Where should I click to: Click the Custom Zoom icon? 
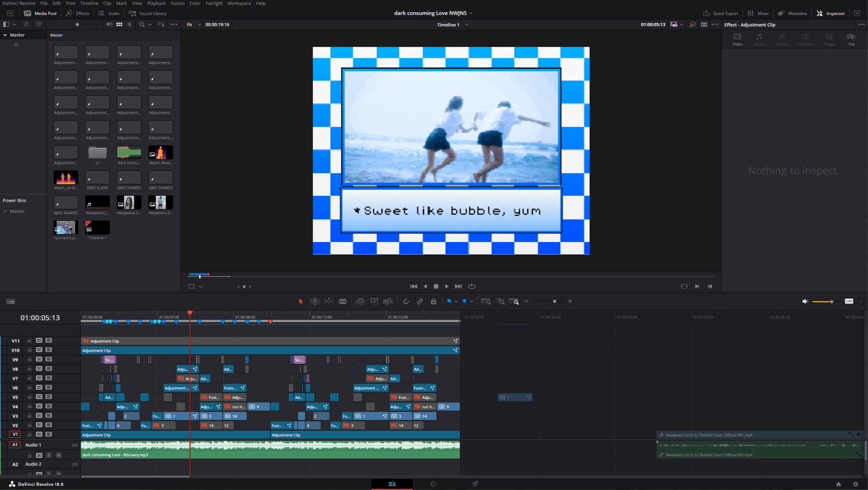pos(514,301)
